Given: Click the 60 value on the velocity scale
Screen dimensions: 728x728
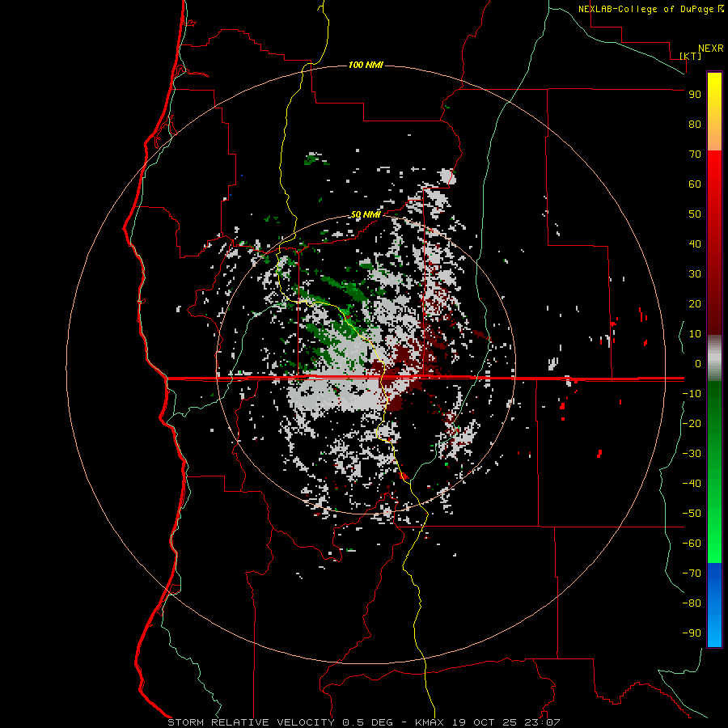Looking at the screenshot, I should tap(695, 184).
